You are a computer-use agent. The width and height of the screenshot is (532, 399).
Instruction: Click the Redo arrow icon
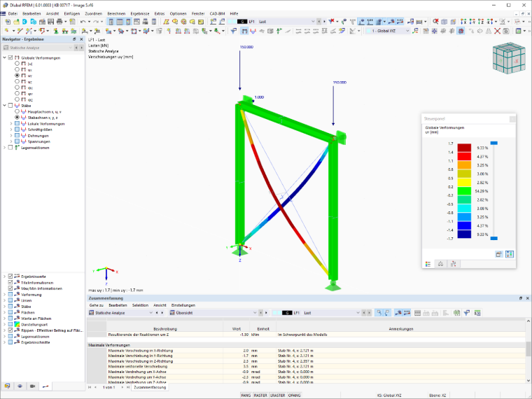click(96, 22)
